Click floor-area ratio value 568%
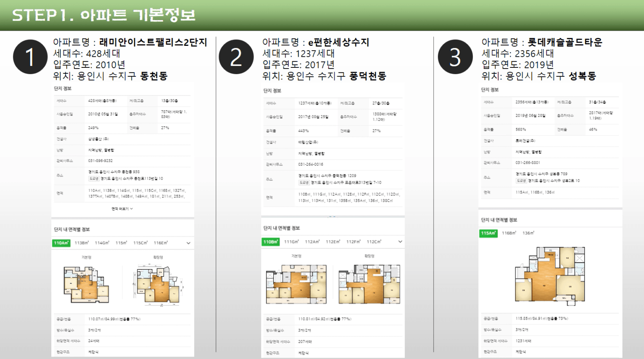 click(521, 129)
